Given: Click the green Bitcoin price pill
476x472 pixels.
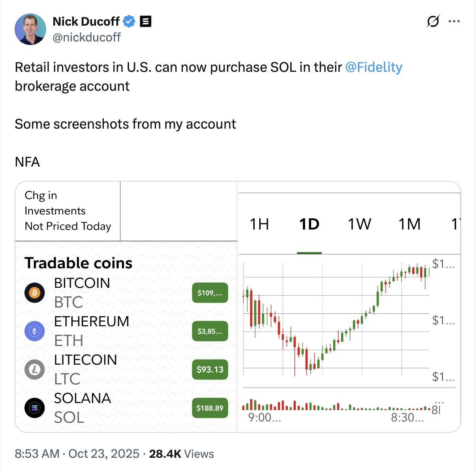Looking at the screenshot, I should [x=210, y=292].
